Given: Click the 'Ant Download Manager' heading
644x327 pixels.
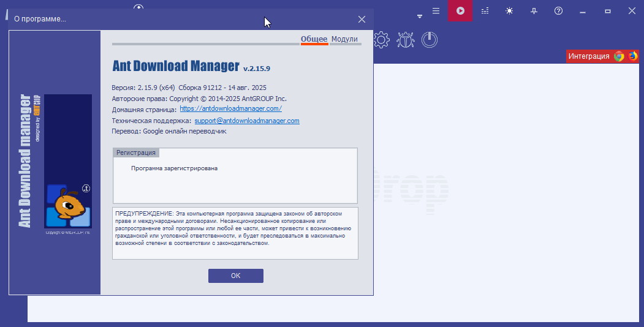Looking at the screenshot, I should [x=176, y=66].
